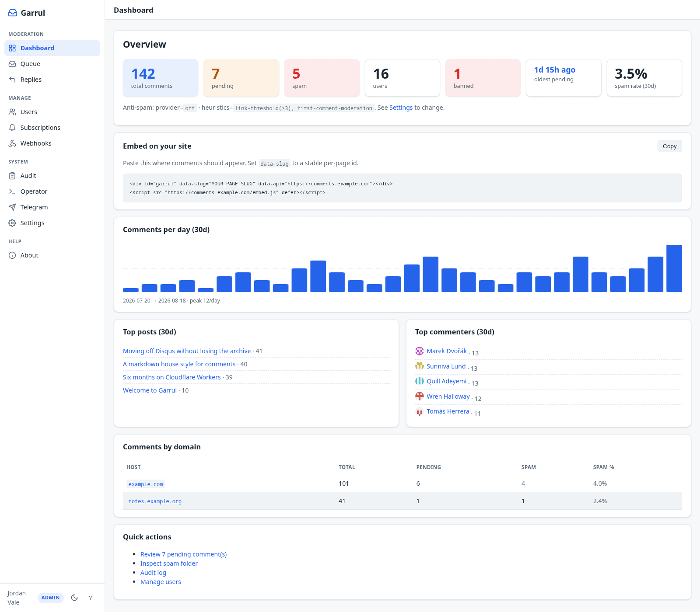Screen dimensions: 700x612
Task: Toggle dark mode with moon icon
Action: tap(74, 598)
